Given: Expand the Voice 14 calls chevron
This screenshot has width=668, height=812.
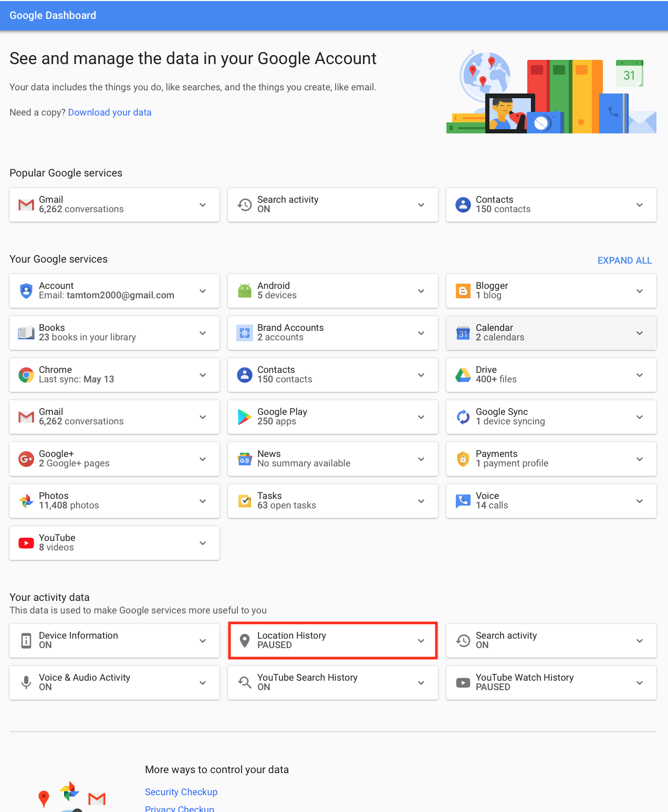Looking at the screenshot, I should point(640,501).
